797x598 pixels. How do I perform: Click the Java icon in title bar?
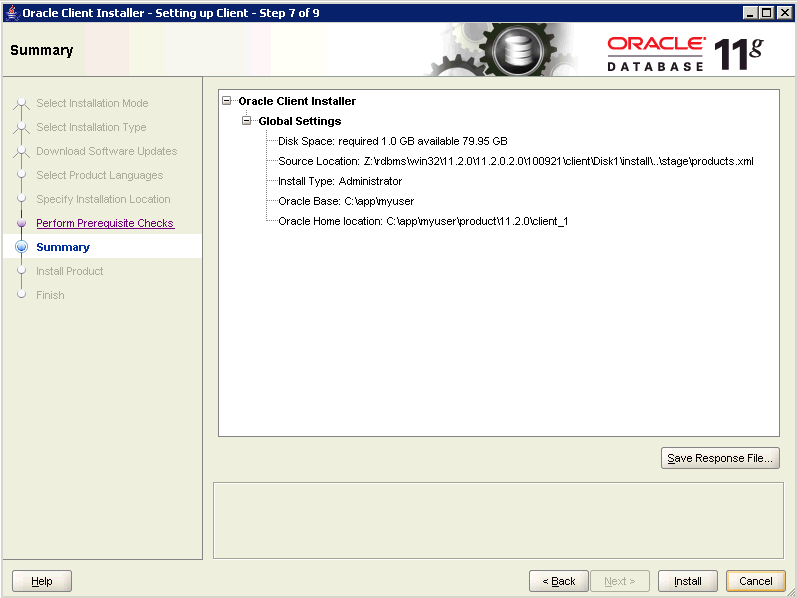12,11
